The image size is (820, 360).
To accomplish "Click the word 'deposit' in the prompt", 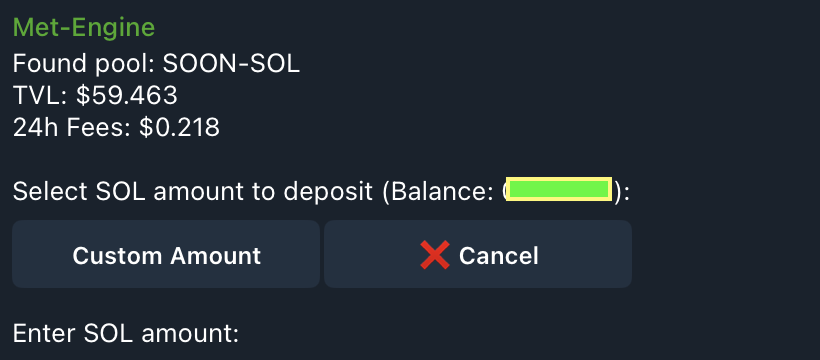I will pyautogui.click(x=328, y=193).
